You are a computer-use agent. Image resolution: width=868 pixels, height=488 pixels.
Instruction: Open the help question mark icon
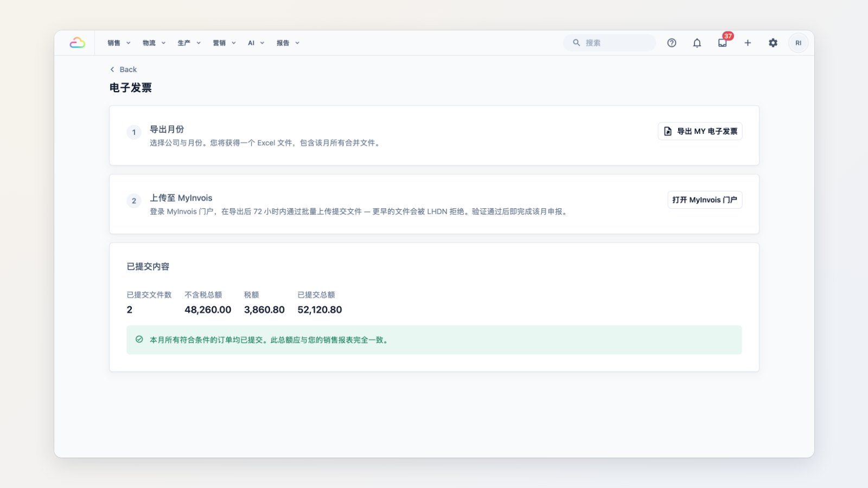tap(672, 43)
